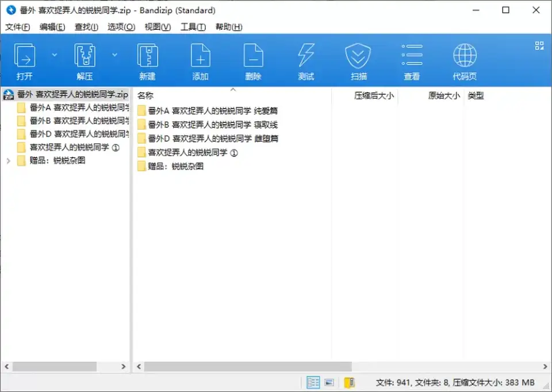Select 番外A 纯爱篇 folder in file list

click(x=208, y=111)
